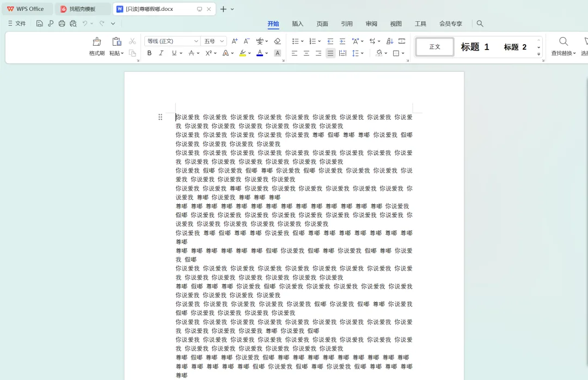Toggle Underline formatting
Image resolution: width=588 pixels, height=380 pixels.
click(174, 53)
